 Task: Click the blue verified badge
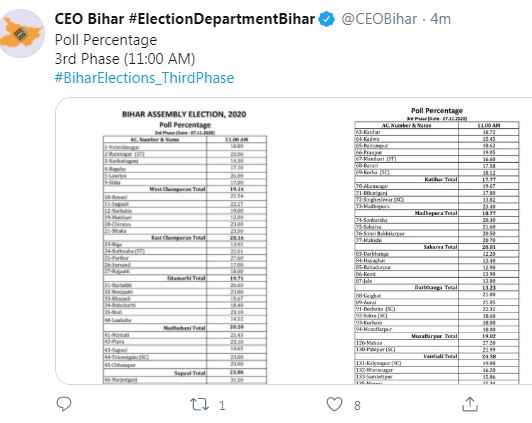point(326,19)
